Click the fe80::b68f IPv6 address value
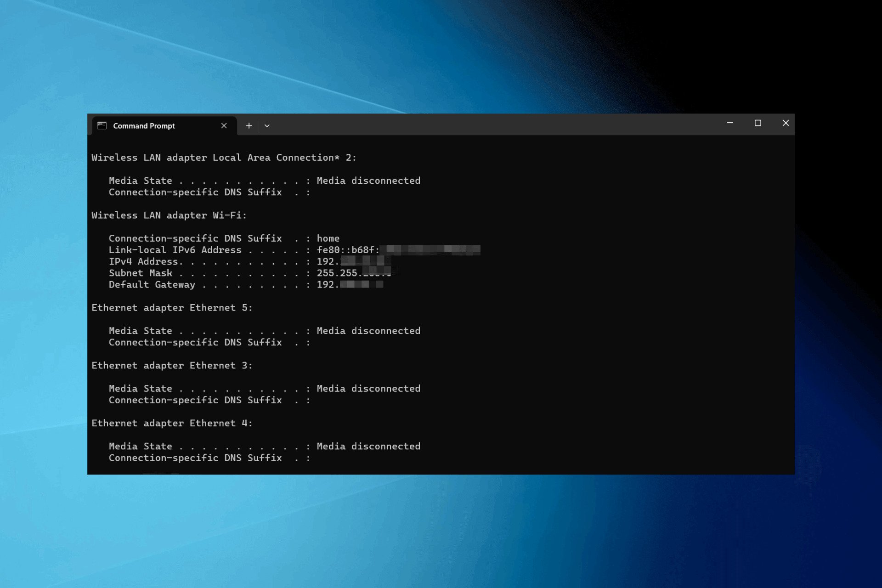Viewport: 882px width, 588px height. (398, 250)
